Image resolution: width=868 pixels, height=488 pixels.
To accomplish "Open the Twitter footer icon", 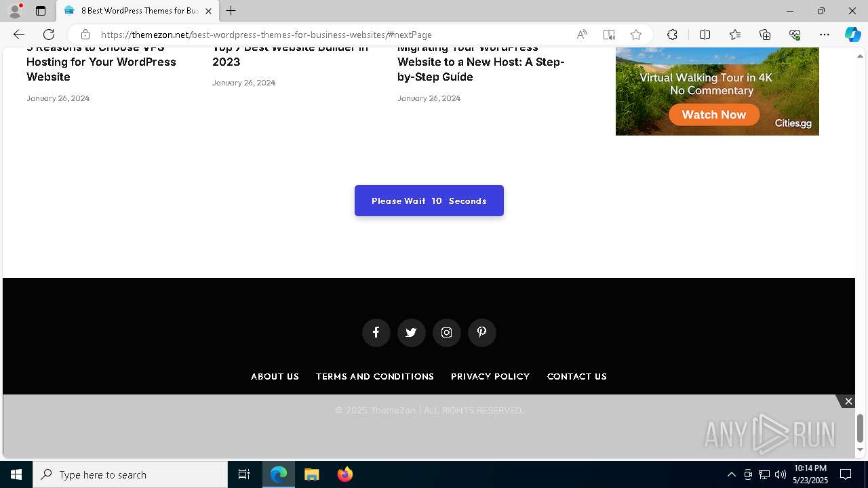I will [x=411, y=332].
